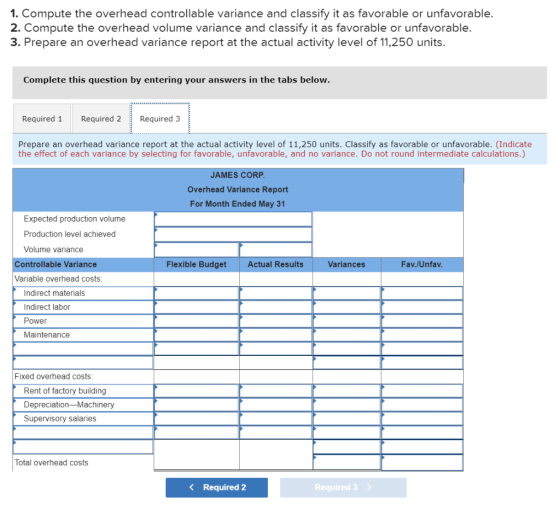
Task: Click Indirect labor Flexible Budget cell
Action: coord(197,307)
